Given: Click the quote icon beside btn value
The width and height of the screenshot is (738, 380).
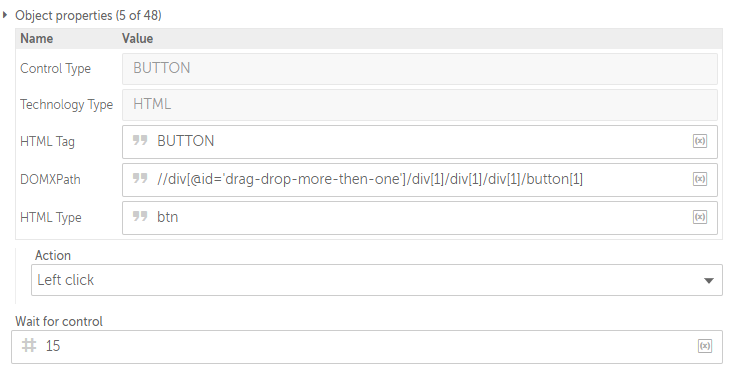Looking at the screenshot, I should (x=140, y=216).
